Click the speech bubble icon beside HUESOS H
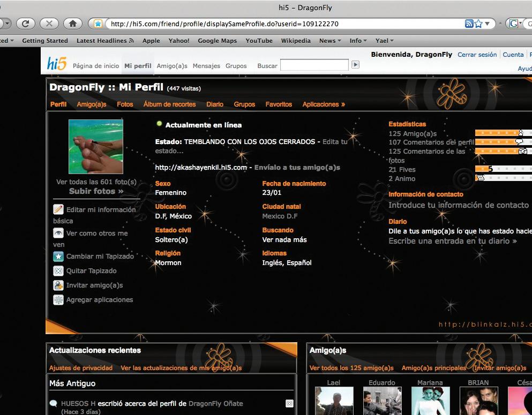 [53, 403]
